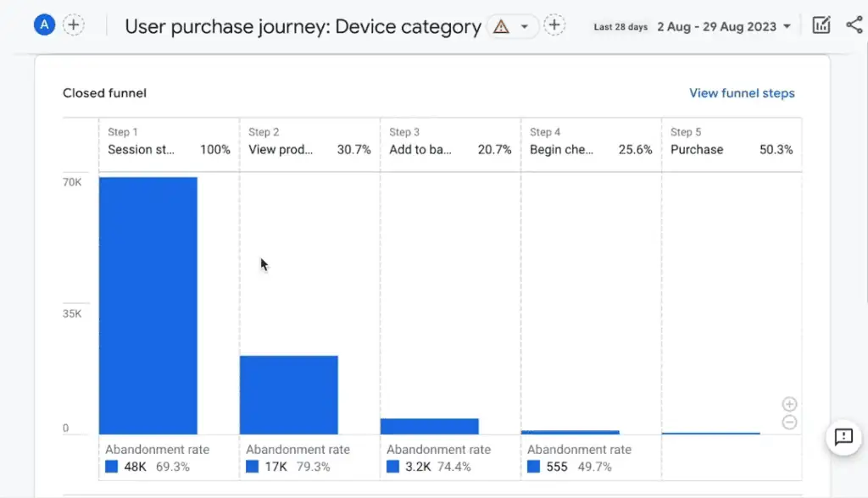Open the View funnel steps link

(x=742, y=93)
